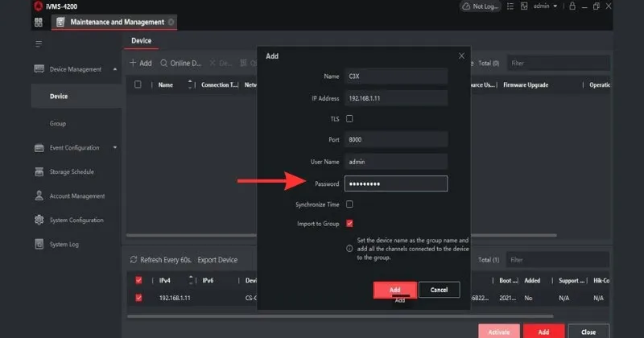644x338 pixels.
Task: Click the upper device list Filter box
Action: 558,63
